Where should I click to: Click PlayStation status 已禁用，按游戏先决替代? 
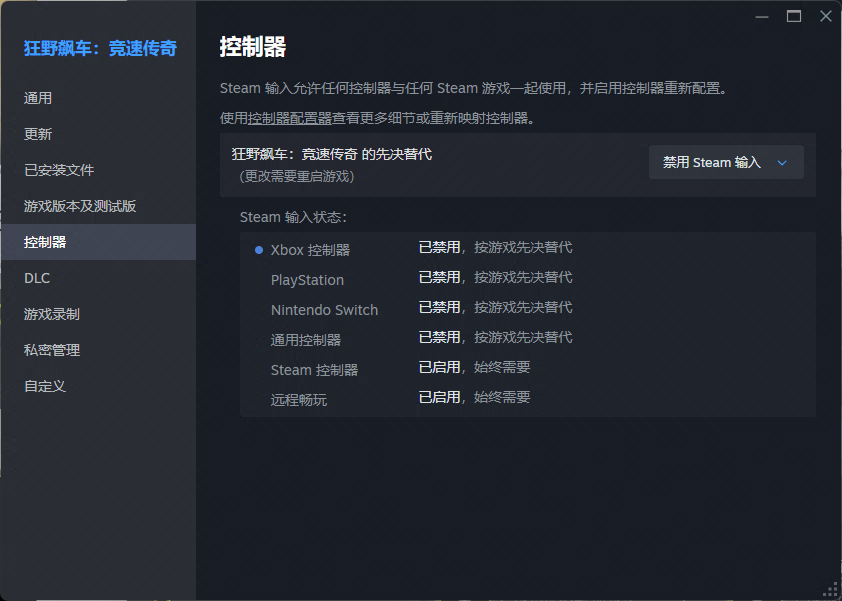click(x=495, y=278)
